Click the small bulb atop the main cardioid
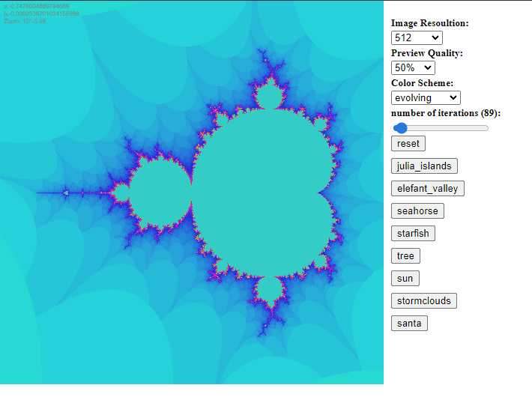Image resolution: width=532 pixels, height=412 pixels. [x=267, y=96]
